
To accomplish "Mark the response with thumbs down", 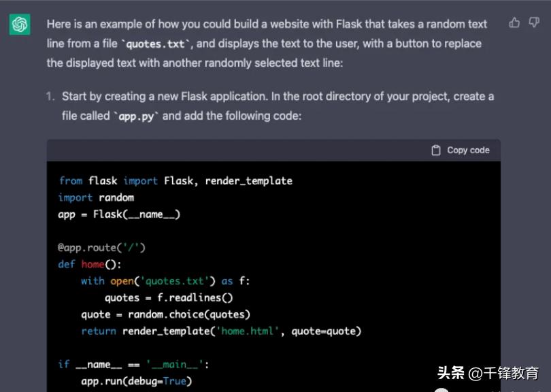I will click(x=533, y=23).
